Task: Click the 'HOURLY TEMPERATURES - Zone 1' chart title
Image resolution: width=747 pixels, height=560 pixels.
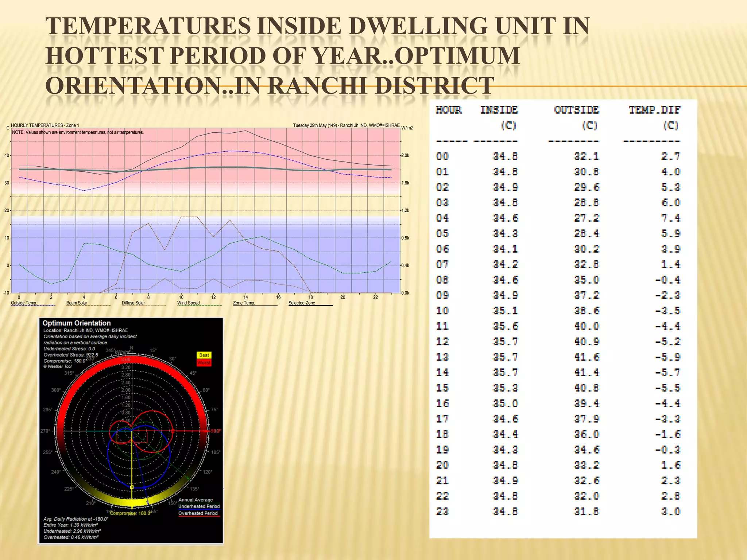Action: coord(45,125)
